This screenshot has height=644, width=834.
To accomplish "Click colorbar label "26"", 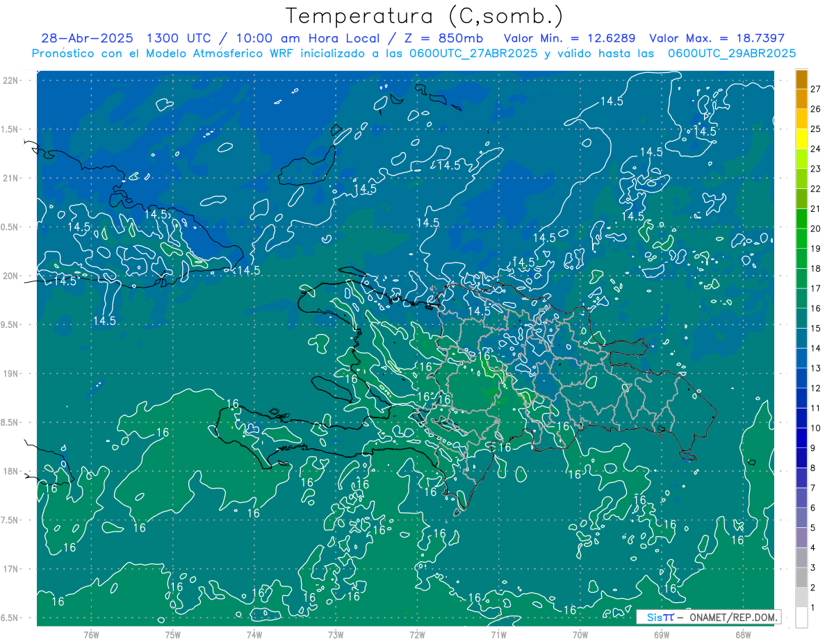I will [816, 109].
